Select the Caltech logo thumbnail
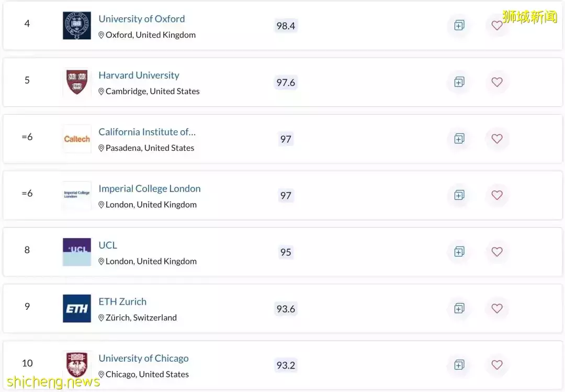This screenshot has width=565, height=392. pos(76,139)
